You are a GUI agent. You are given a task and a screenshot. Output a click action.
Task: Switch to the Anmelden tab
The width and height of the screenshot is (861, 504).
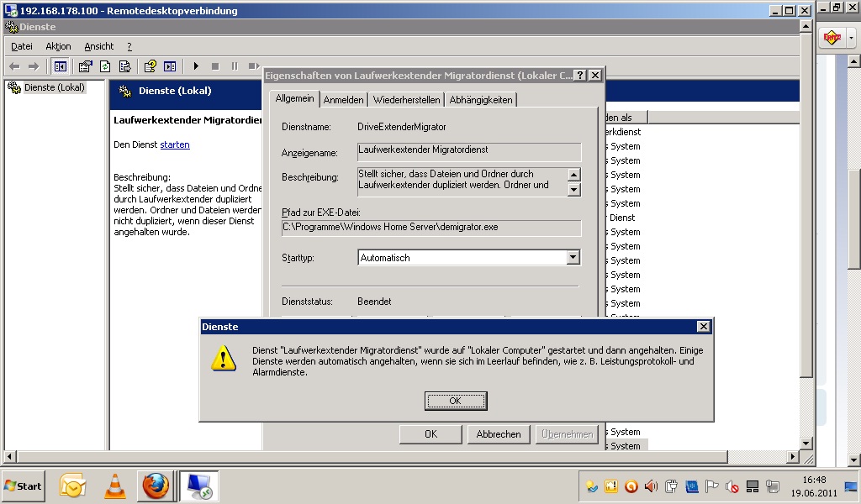tap(343, 99)
